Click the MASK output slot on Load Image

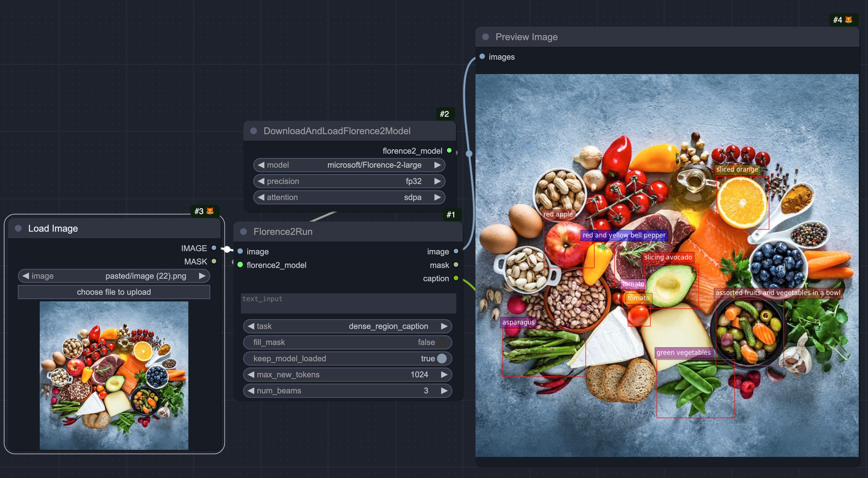[214, 261]
